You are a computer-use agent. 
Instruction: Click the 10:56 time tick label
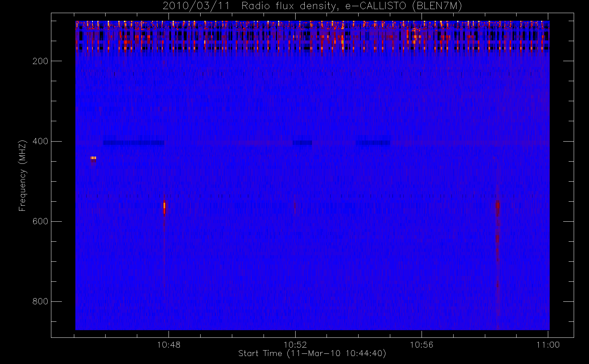422,345
